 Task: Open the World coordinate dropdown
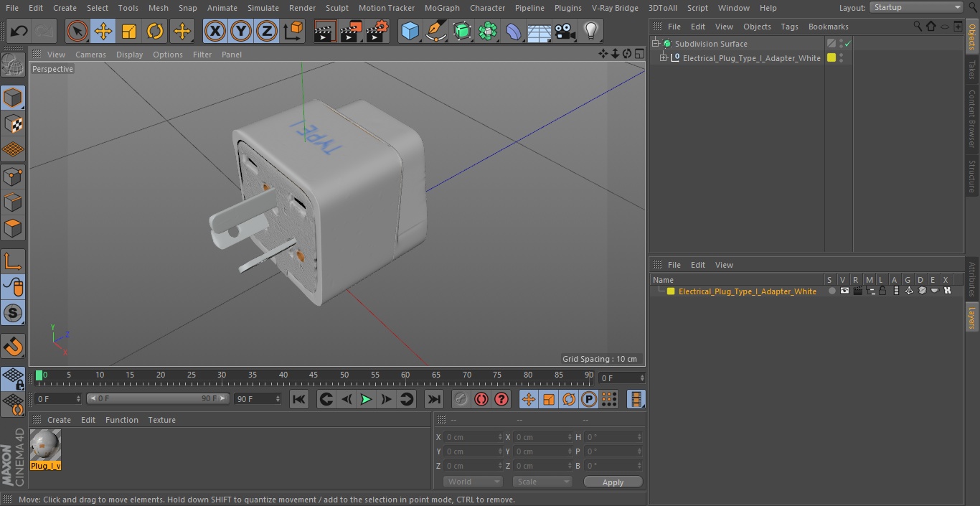[473, 482]
